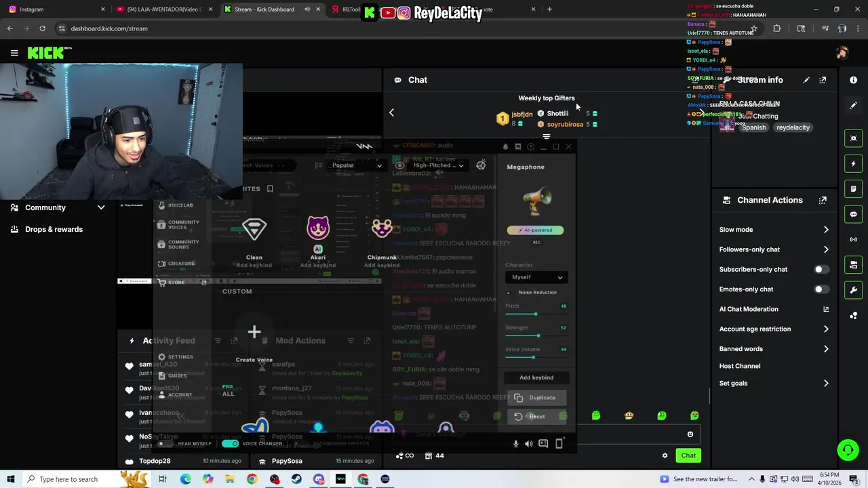868x488 pixels.
Task: Click the green Chat send button
Action: [x=688, y=455]
